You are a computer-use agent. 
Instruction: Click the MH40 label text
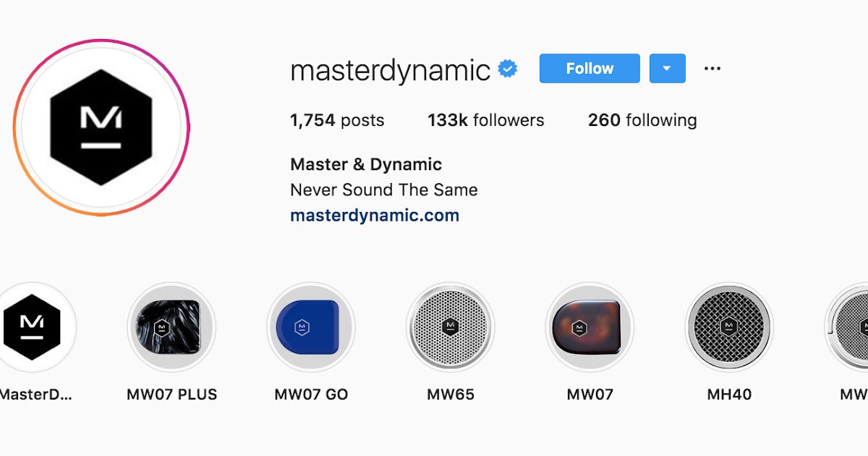coord(729,394)
